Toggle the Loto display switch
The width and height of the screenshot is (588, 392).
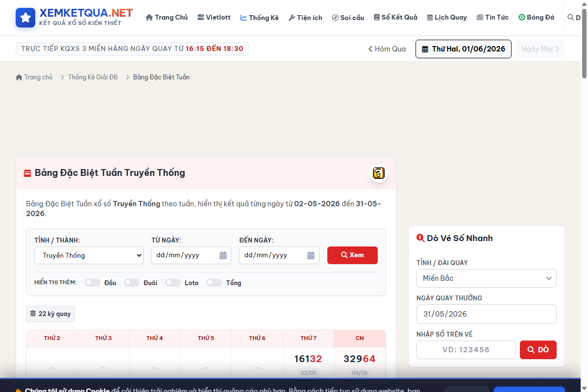(x=173, y=283)
